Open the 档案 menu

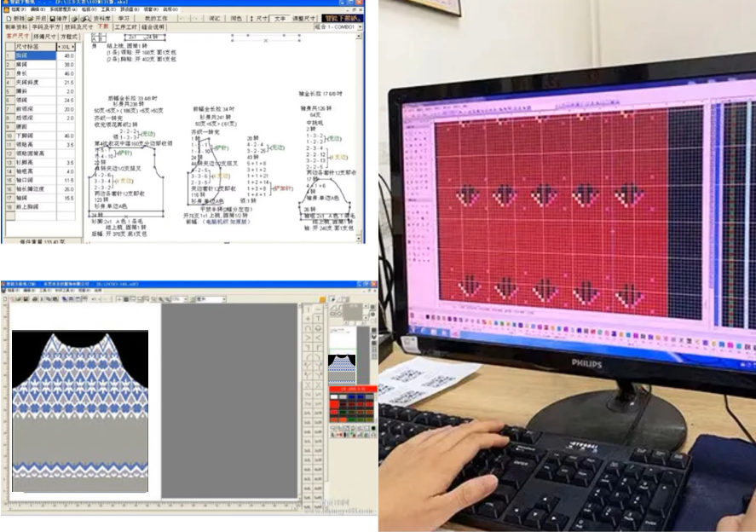(x=18, y=9)
